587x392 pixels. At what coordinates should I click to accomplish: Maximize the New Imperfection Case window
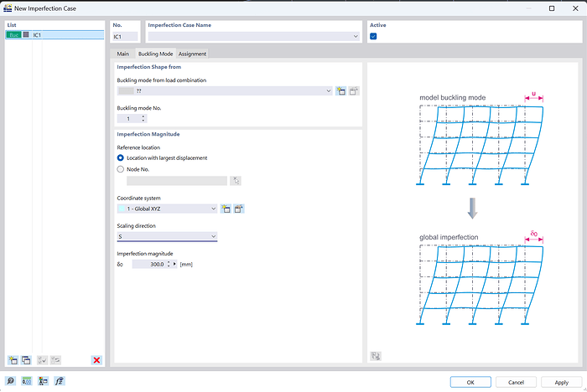tap(552, 8)
